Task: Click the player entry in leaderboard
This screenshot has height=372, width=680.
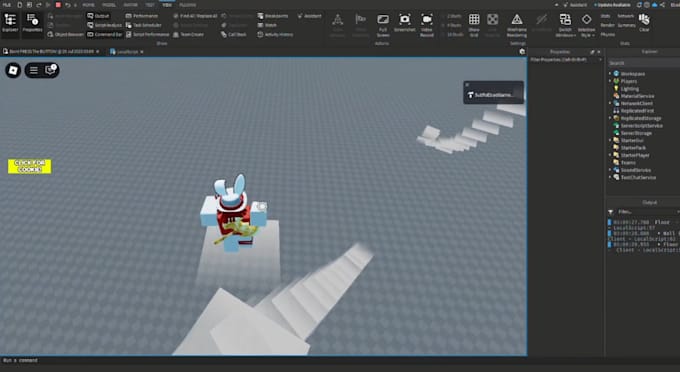Action: [x=494, y=95]
